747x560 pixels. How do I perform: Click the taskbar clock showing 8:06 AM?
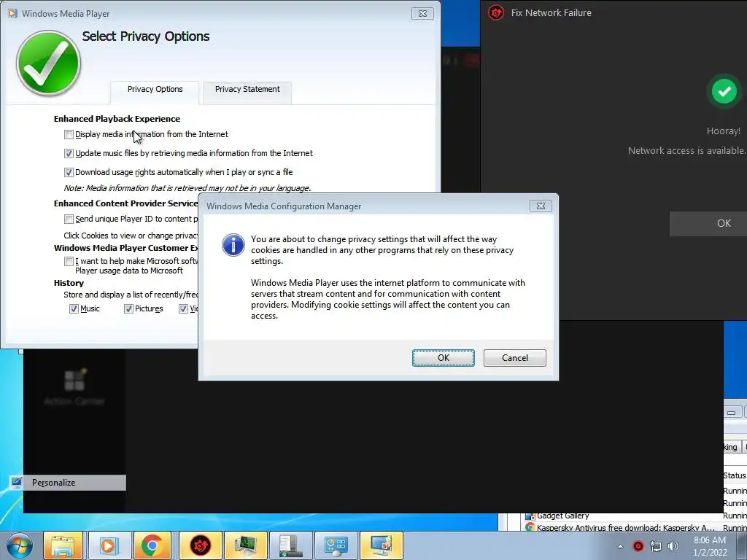pyautogui.click(x=710, y=546)
